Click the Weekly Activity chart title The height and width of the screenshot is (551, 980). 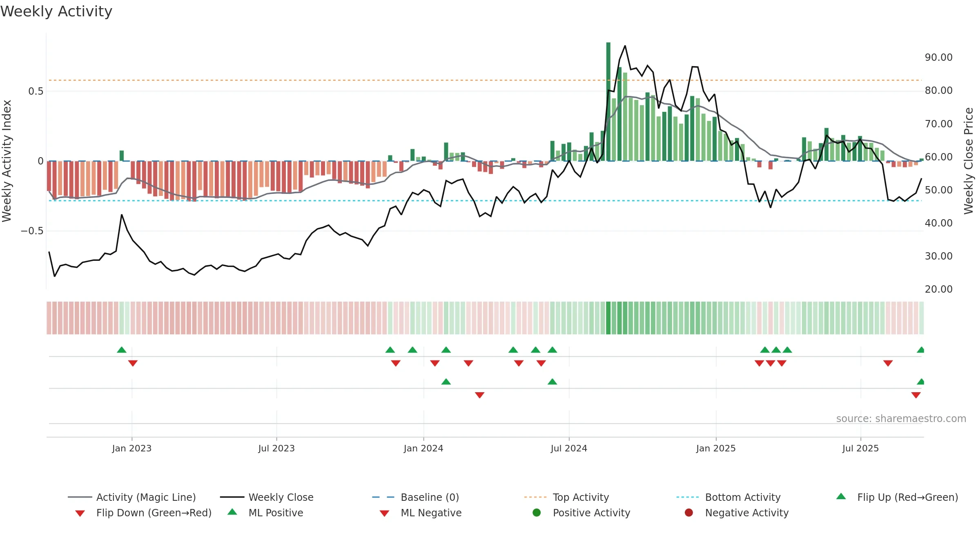[x=56, y=11]
